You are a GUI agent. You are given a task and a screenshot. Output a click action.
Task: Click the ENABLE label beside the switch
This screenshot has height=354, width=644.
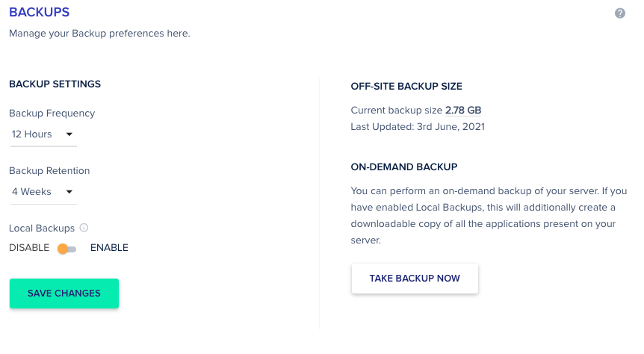[x=109, y=248]
